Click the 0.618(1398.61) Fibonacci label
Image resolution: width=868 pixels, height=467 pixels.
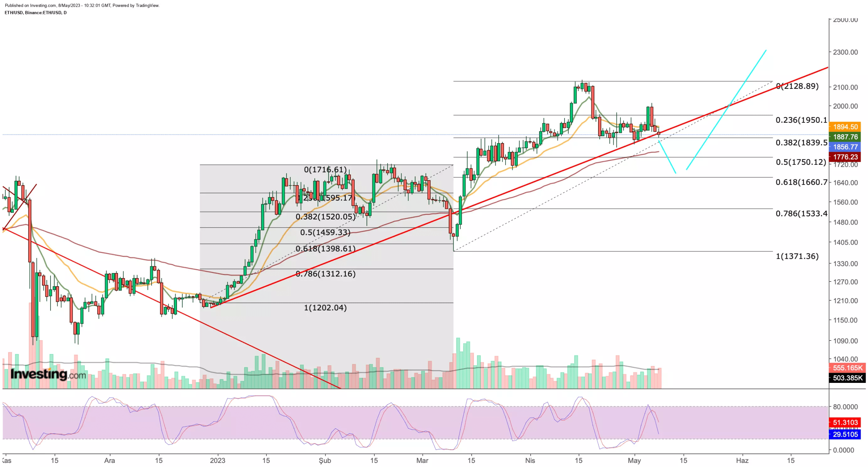click(325, 249)
